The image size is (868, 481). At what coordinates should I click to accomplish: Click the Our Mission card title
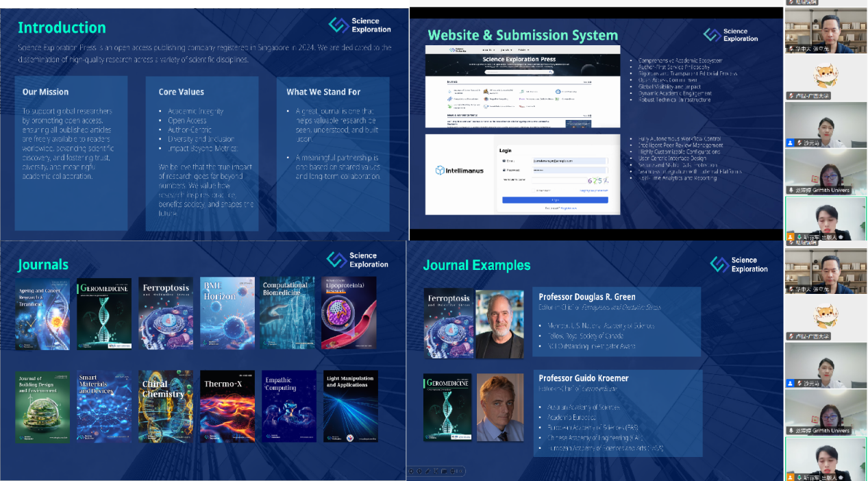click(45, 92)
